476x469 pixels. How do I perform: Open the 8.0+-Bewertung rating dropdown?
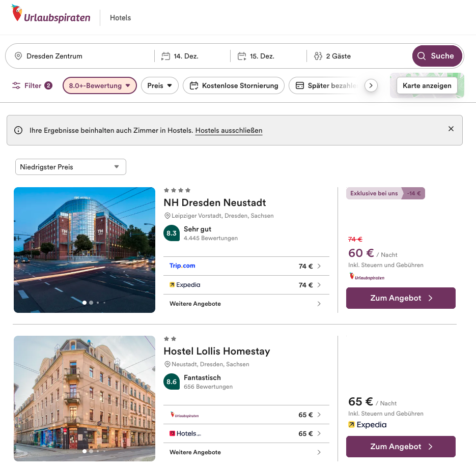coord(99,85)
